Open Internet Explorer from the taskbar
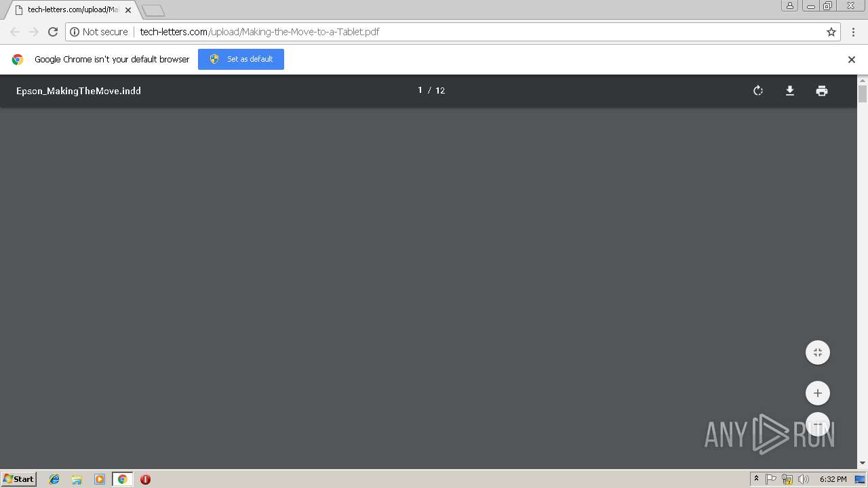This screenshot has height=488, width=868. pyautogui.click(x=54, y=479)
